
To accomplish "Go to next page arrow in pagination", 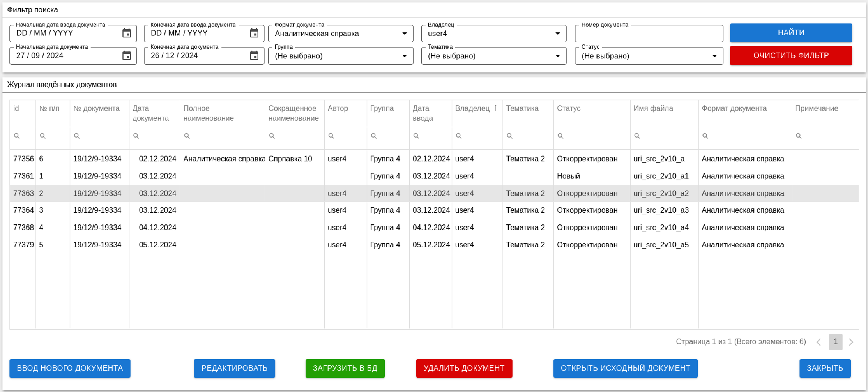I will [851, 342].
